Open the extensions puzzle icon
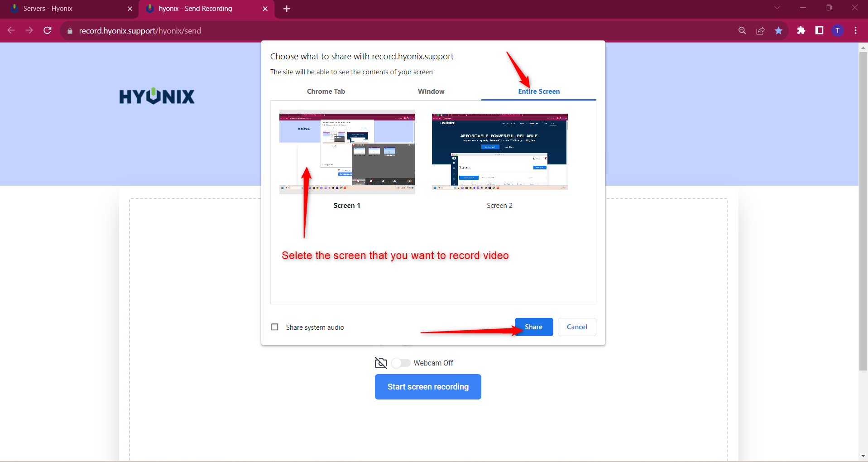Screen dimensions: 868x462 pyautogui.click(x=801, y=30)
